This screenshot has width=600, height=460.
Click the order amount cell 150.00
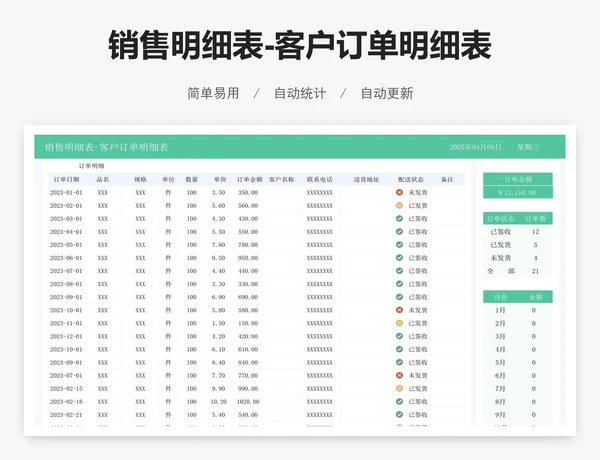[248, 323]
